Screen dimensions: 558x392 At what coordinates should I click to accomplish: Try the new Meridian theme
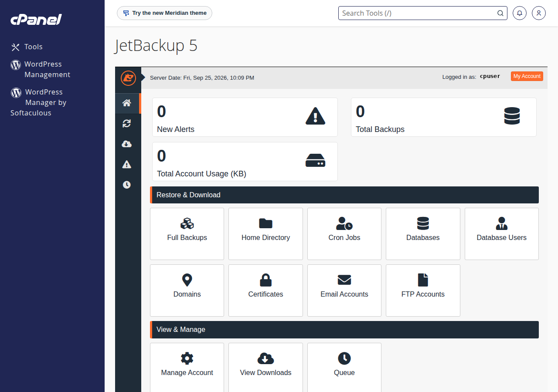click(164, 13)
